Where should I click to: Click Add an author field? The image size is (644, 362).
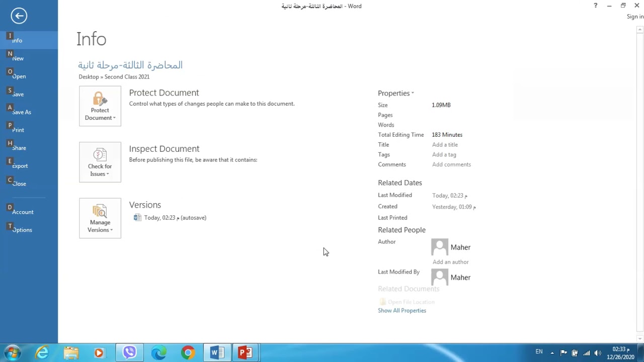point(450,262)
